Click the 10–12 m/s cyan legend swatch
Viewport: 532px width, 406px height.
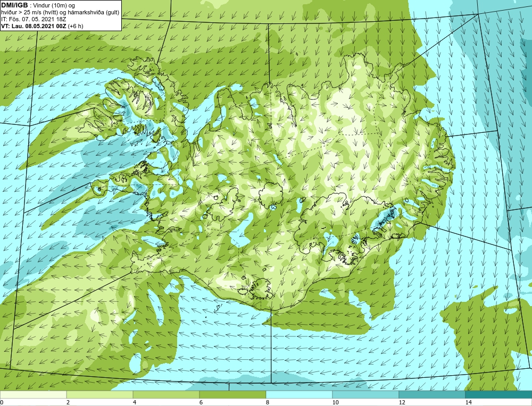366,394
